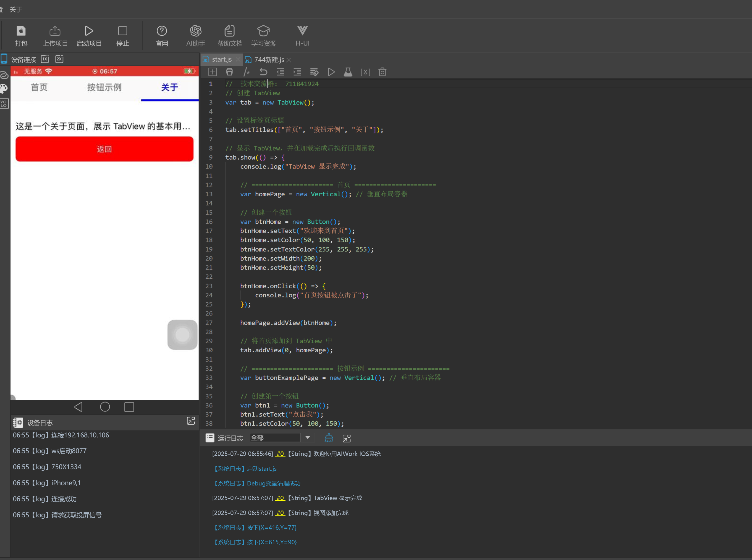Click the 启动start.js system log line
The image size is (752, 560).
[245, 469]
